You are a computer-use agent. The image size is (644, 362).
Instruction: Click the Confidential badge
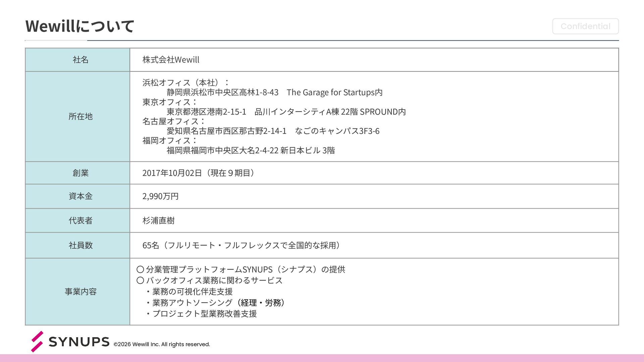click(x=585, y=26)
